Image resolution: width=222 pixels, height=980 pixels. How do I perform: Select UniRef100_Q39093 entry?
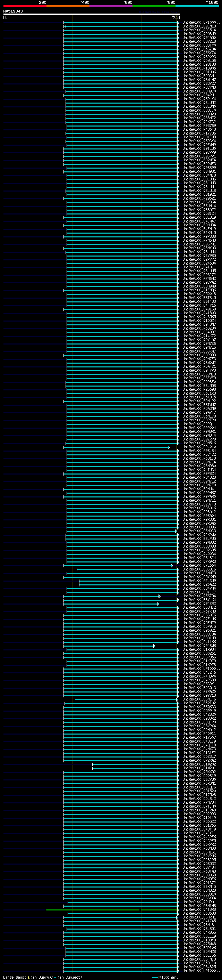pos(199,57)
